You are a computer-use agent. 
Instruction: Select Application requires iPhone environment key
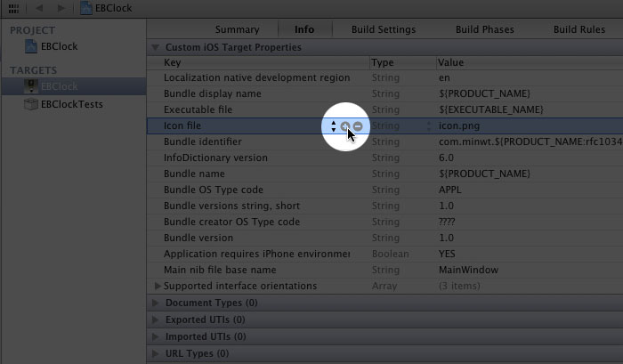(256, 254)
